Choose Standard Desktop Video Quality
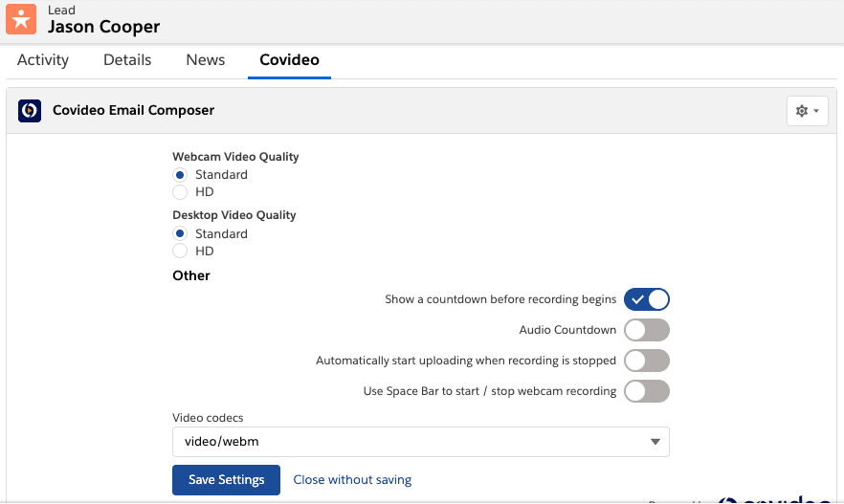This screenshot has width=844, height=504. 180,234
